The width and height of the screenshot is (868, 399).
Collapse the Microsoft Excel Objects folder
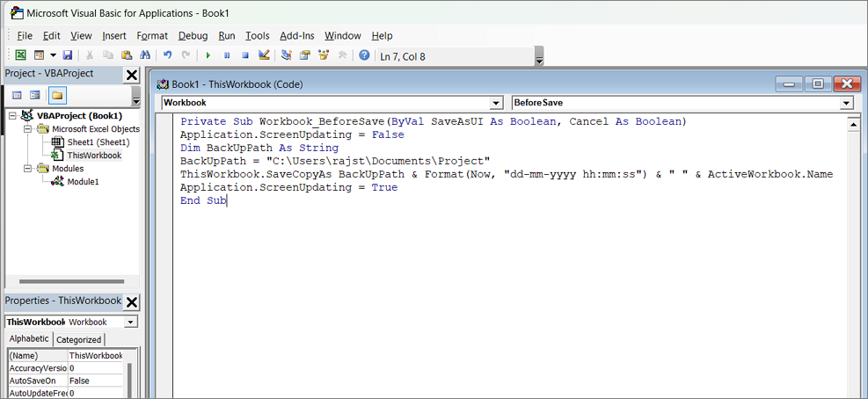click(x=26, y=129)
